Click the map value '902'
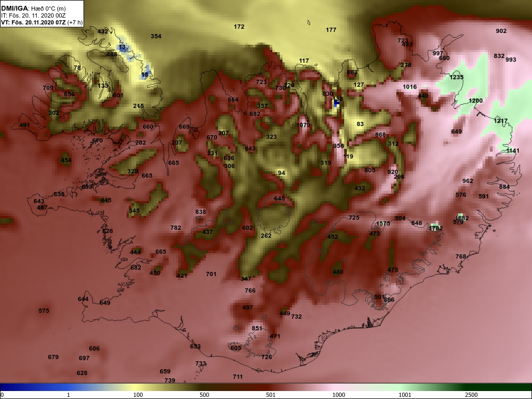Image resolution: width=532 pixels, height=399 pixels. tap(501, 31)
